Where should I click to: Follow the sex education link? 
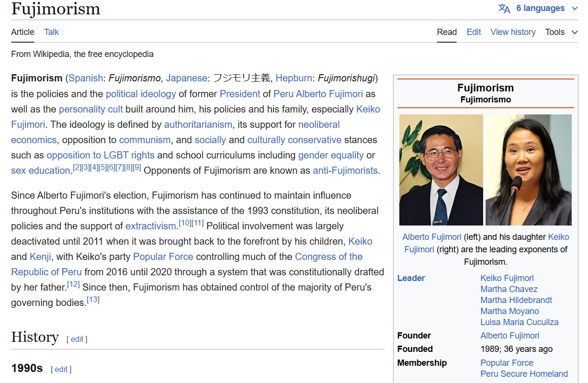point(41,170)
